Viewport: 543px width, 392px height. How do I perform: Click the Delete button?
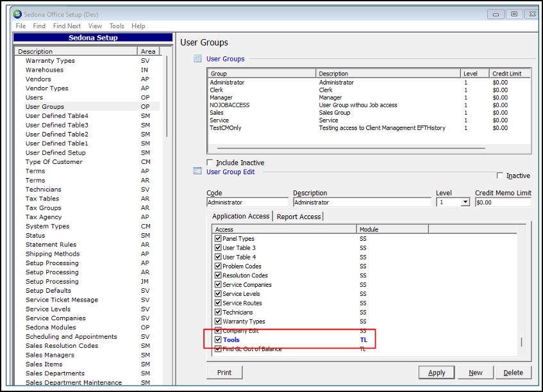(x=514, y=373)
